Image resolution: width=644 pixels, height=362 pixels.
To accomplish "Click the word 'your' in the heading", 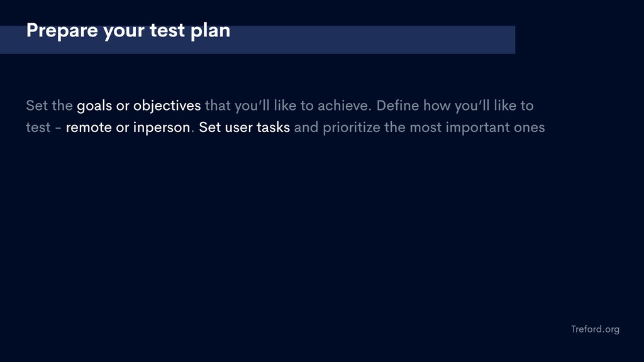I will (124, 31).
